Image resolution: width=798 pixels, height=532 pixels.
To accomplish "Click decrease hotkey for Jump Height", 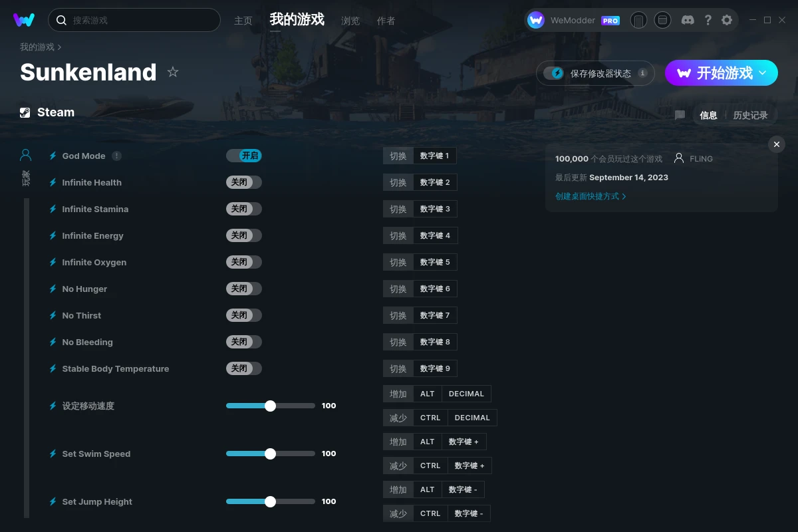I will (x=437, y=513).
